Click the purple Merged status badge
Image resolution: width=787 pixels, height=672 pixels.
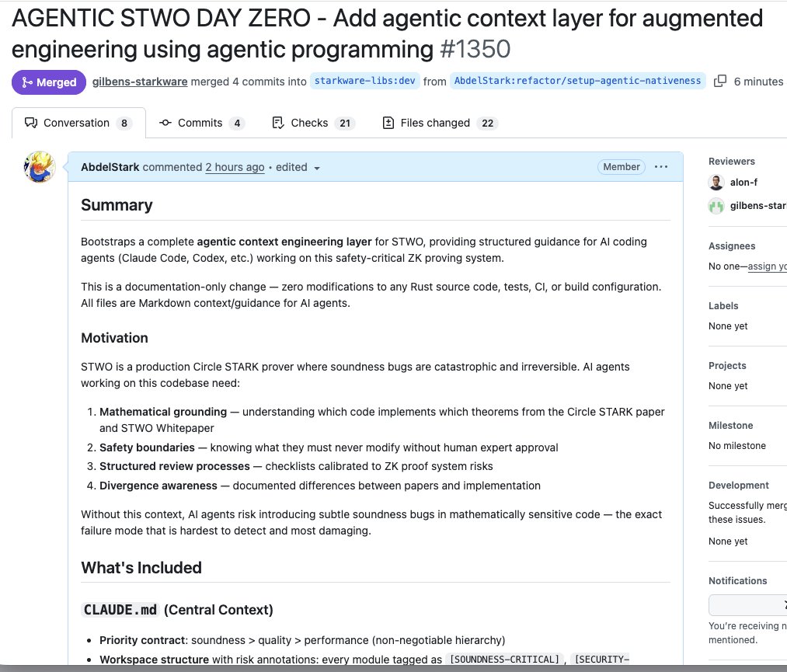pos(49,82)
